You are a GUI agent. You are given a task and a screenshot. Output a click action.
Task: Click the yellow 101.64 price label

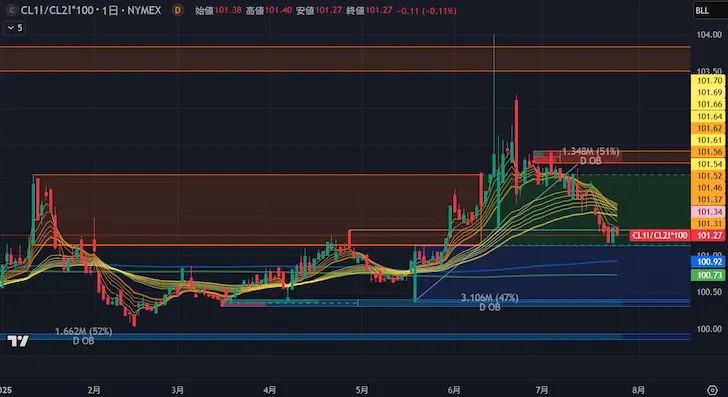(x=708, y=117)
